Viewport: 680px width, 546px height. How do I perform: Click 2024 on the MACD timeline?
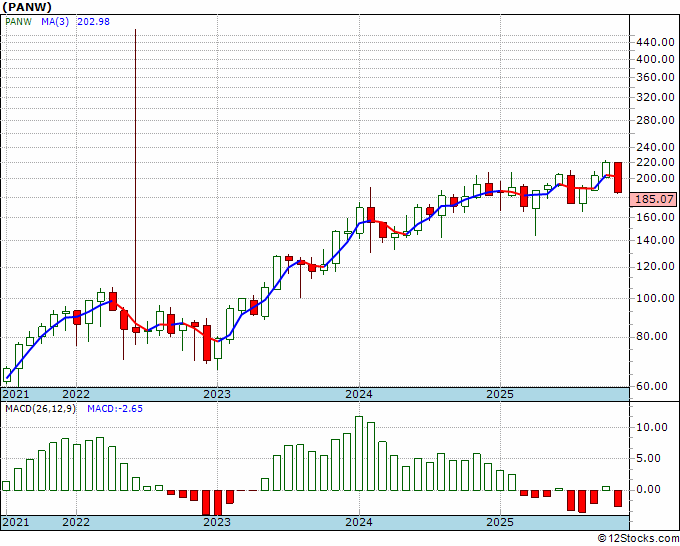(359, 522)
